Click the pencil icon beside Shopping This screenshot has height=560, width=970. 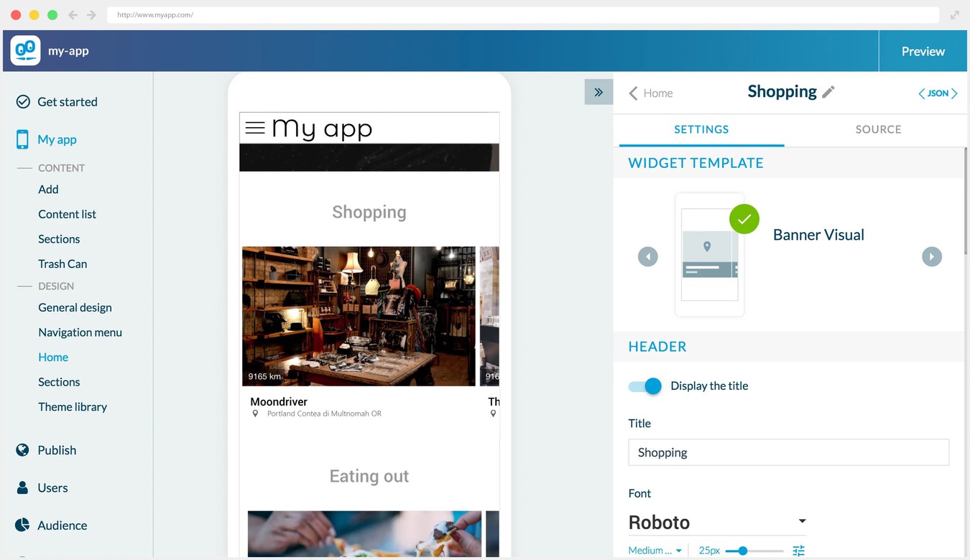[x=828, y=92]
